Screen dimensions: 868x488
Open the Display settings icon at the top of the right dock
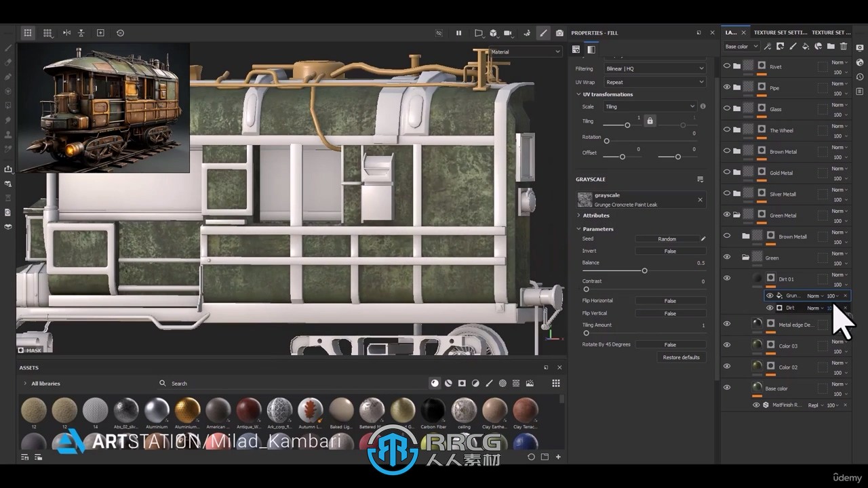point(860,47)
